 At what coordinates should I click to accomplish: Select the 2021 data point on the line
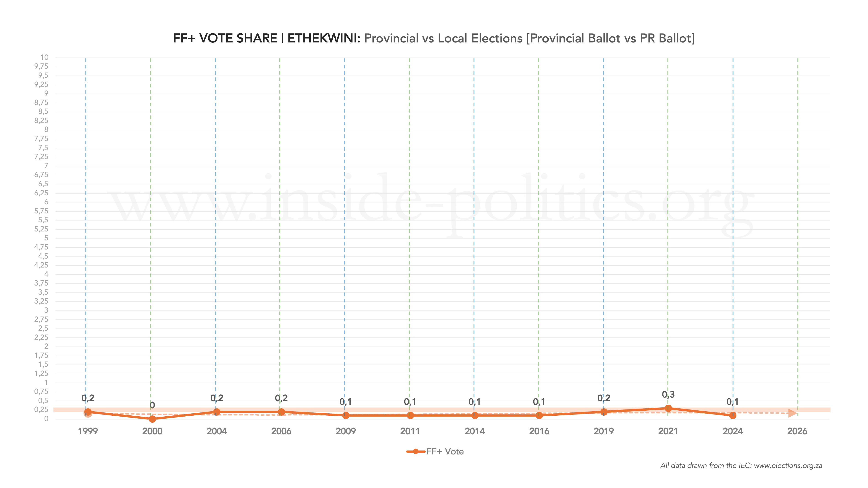click(668, 409)
